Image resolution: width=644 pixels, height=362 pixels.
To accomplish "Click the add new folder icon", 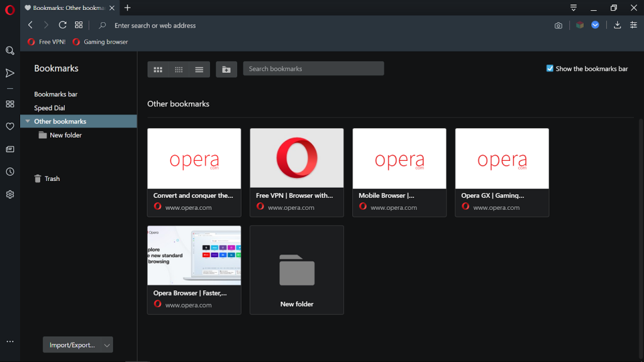I will click(226, 69).
